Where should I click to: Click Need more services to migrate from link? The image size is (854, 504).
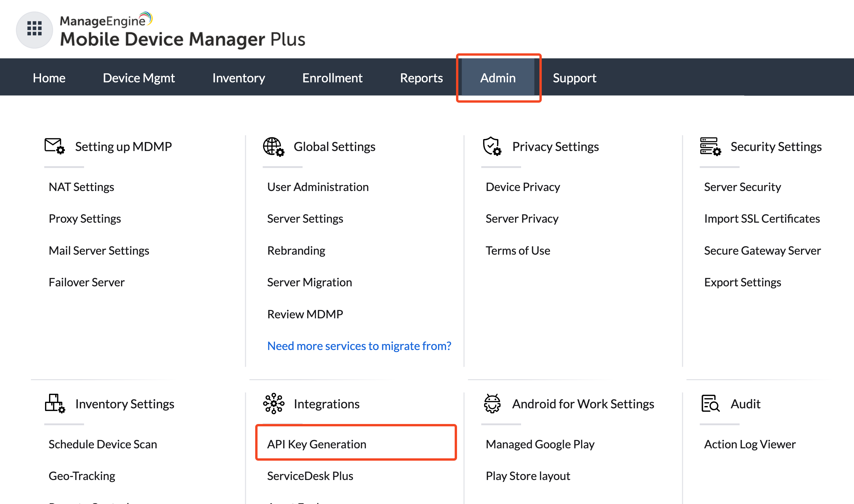pyautogui.click(x=359, y=345)
